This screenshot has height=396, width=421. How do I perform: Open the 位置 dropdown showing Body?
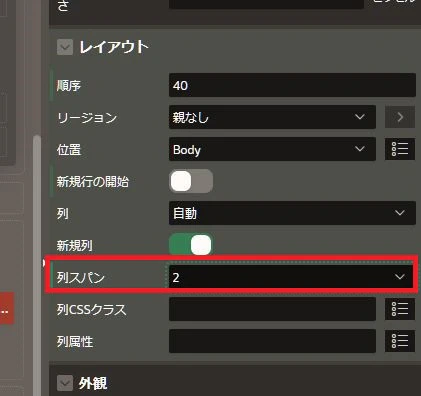[x=272, y=149]
